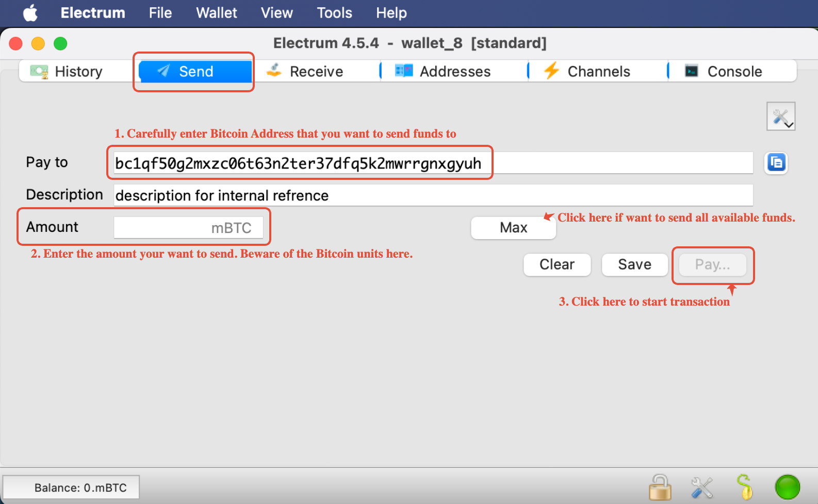Click the paste from clipboard icon
The image size is (818, 504).
776,163
